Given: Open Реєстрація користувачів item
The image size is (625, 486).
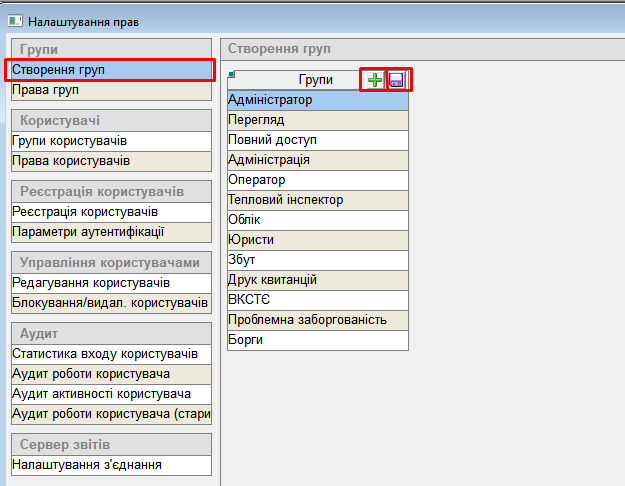Looking at the screenshot, I should 111,212.
